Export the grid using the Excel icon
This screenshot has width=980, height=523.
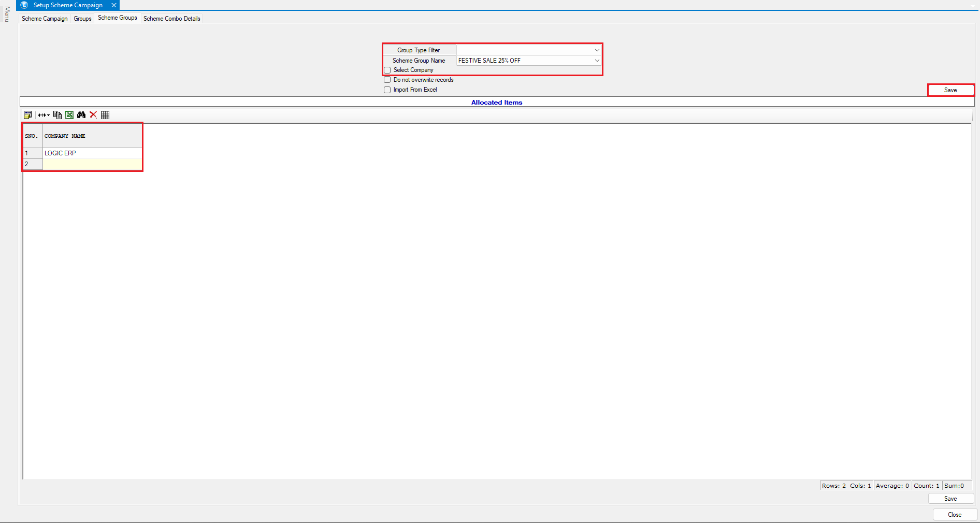(69, 115)
